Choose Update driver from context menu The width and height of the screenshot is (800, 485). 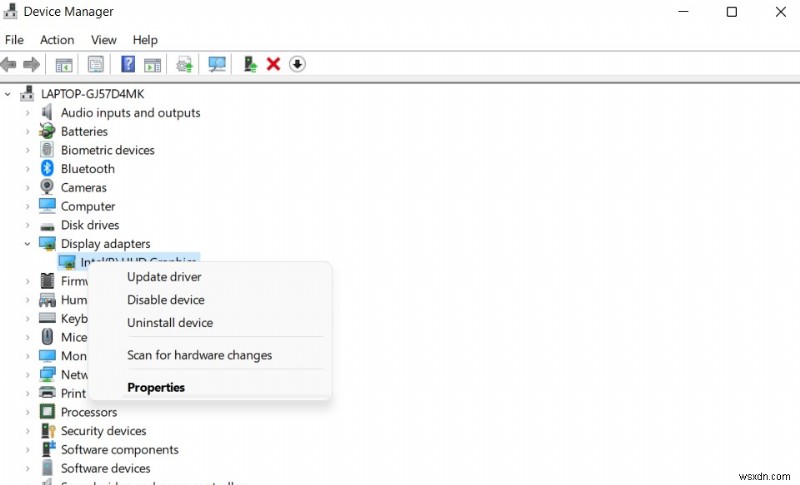point(164,277)
